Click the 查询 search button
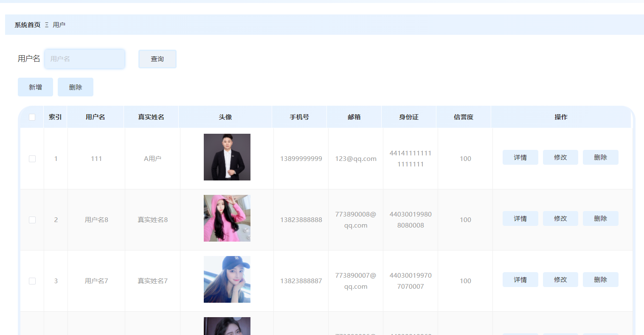Screen dimensions: 644x335 click(157, 59)
